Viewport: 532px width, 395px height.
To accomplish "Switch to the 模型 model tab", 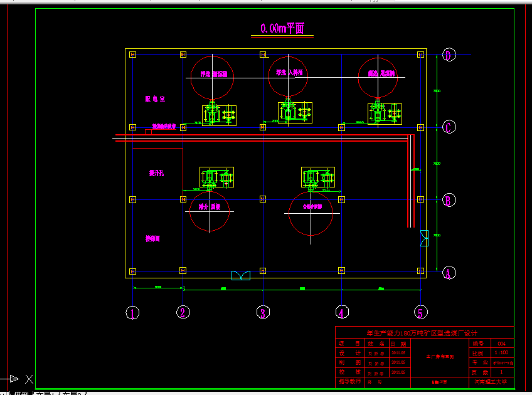I will coord(21,393).
